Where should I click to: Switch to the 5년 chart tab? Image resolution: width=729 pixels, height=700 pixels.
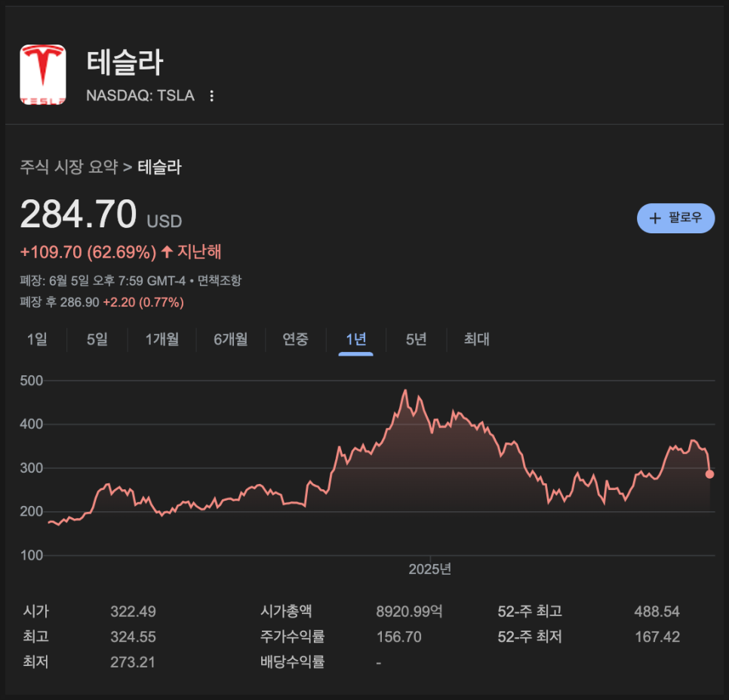pos(416,339)
